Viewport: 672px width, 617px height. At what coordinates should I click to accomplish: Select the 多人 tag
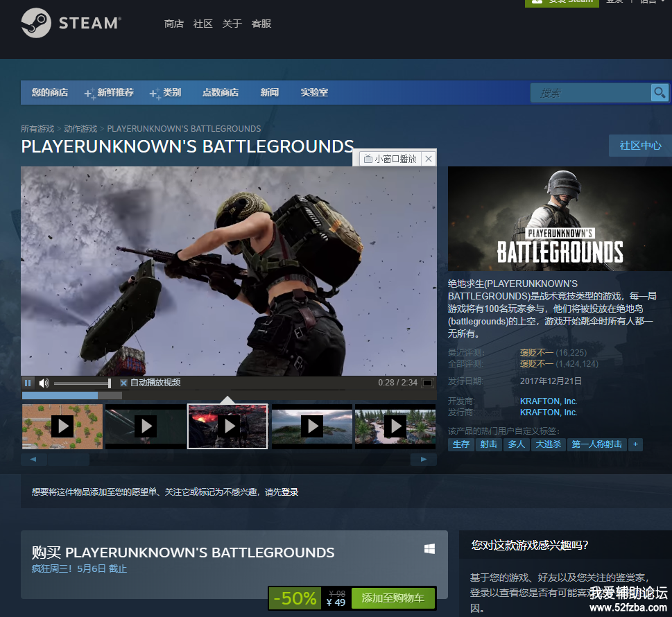pyautogui.click(x=517, y=444)
